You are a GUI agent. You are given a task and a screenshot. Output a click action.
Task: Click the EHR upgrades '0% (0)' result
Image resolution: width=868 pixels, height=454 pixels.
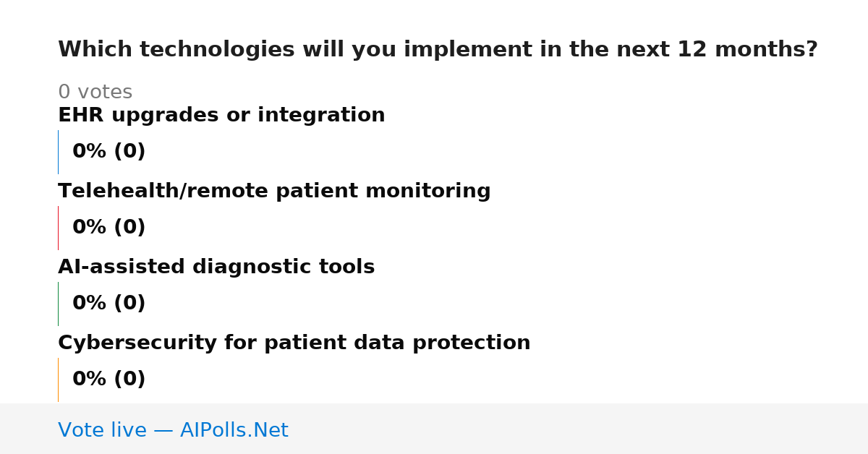(109, 152)
